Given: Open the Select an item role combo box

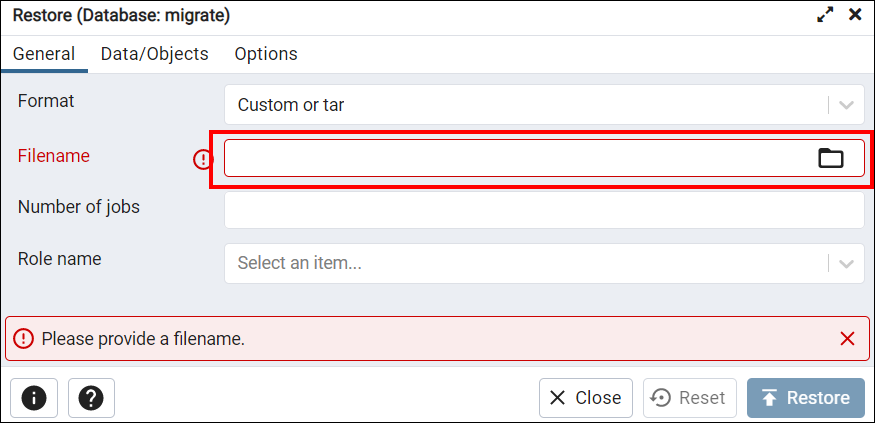Looking at the screenshot, I should click(544, 263).
